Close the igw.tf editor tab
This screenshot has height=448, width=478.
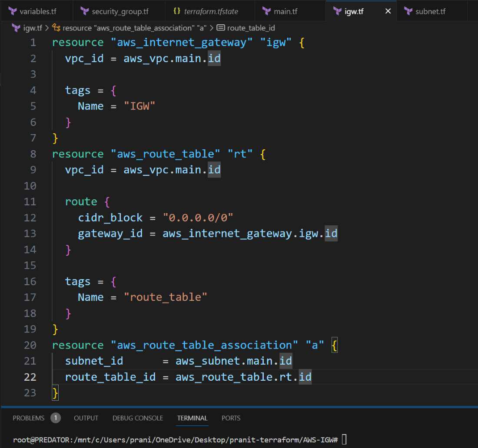pyautogui.click(x=388, y=11)
